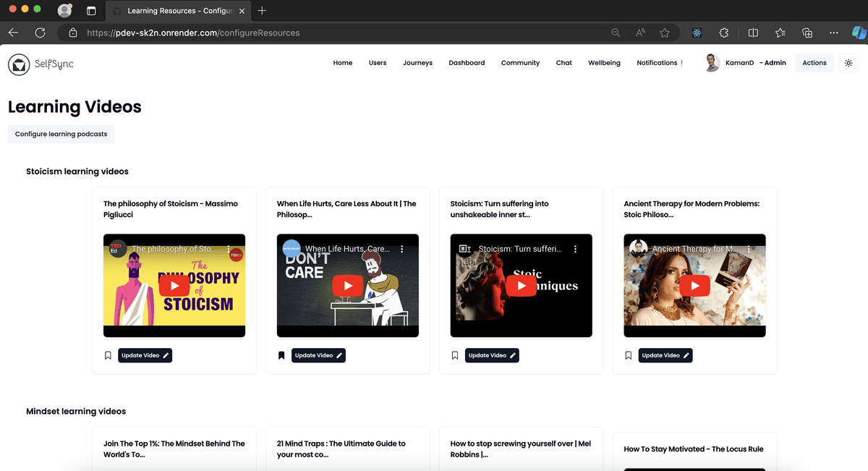
Task: Click the SelfSync logo icon
Action: coord(19,64)
